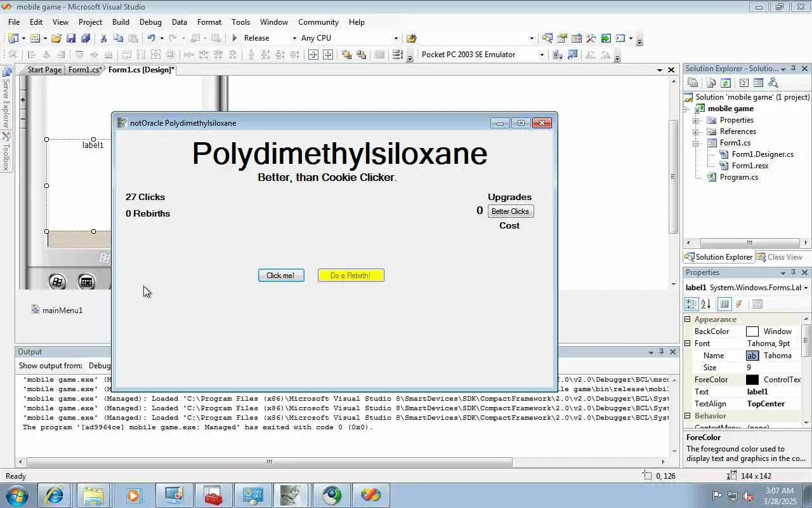Collapse the Form1.cs node in Solution Explorer
Viewport: 812px width, 508px height.
[x=696, y=143]
